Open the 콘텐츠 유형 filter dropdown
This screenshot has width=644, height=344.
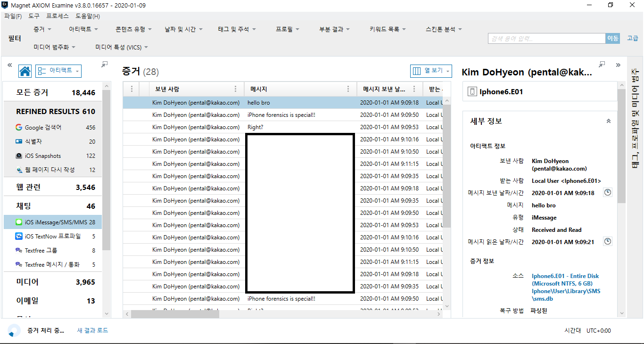[x=134, y=29]
